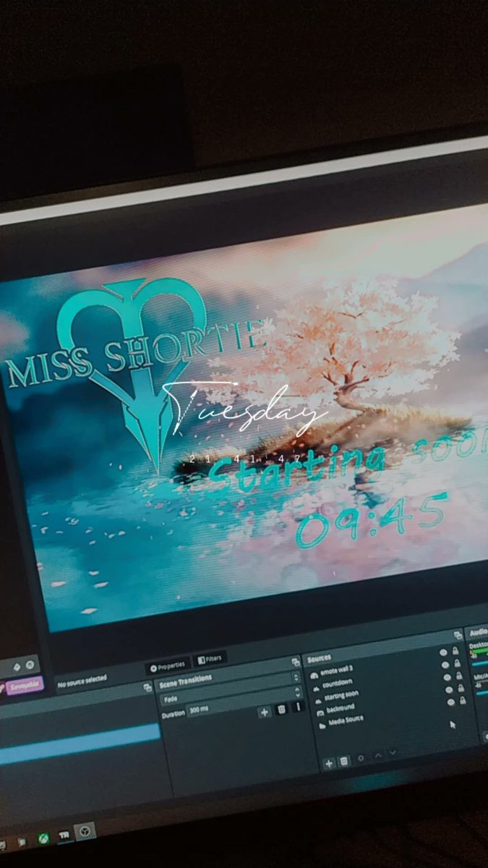This screenshot has height=868, width=488.
Task: Move source down with arrow
Action: [393, 752]
